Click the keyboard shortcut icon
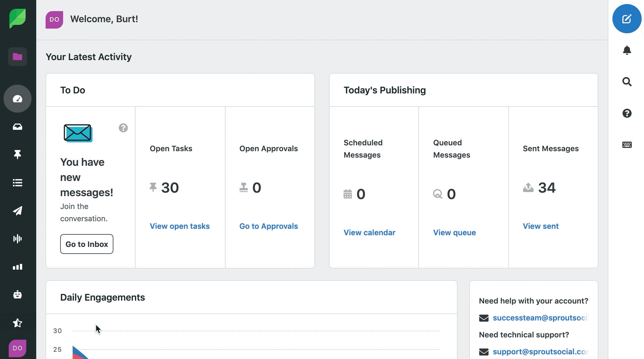 (627, 144)
